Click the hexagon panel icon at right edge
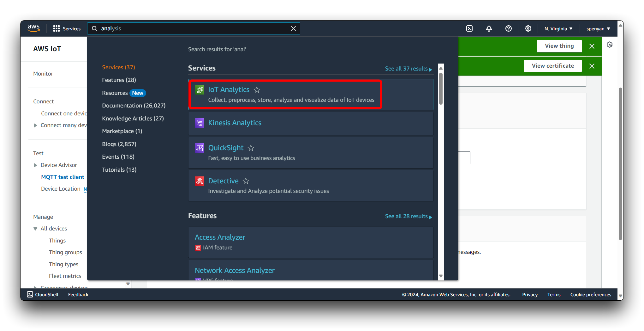 610,45
